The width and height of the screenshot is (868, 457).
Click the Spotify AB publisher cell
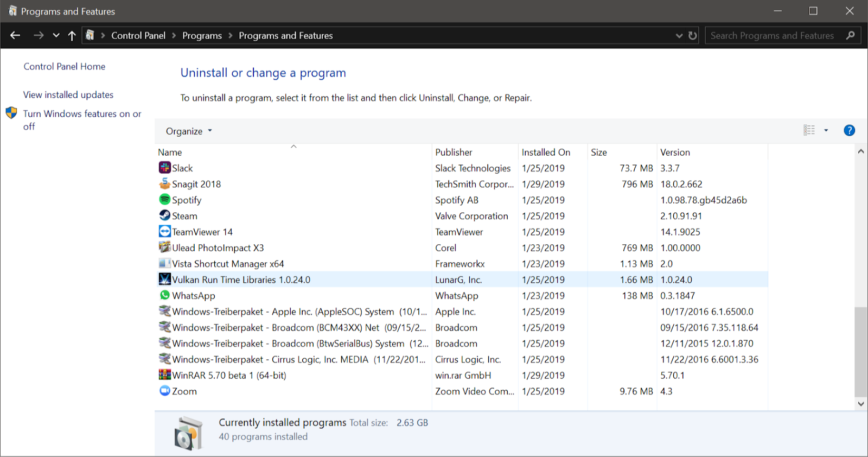pyautogui.click(x=457, y=200)
